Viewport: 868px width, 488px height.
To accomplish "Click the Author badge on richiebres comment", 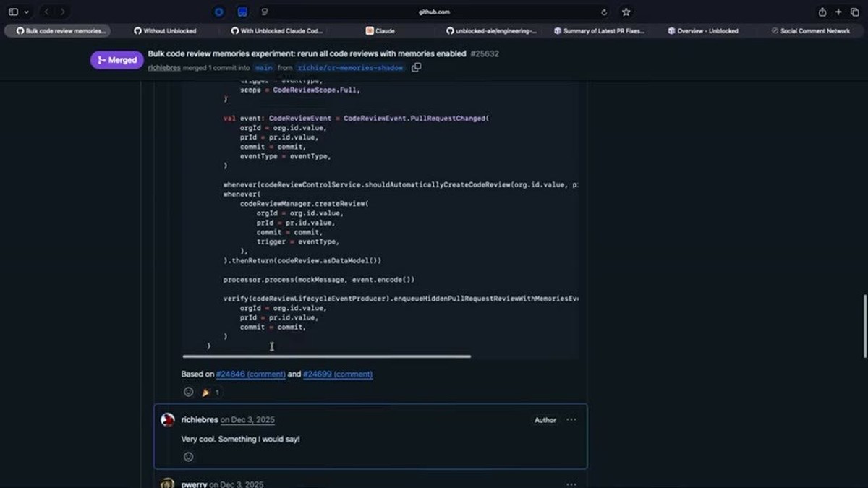I will coord(545,419).
